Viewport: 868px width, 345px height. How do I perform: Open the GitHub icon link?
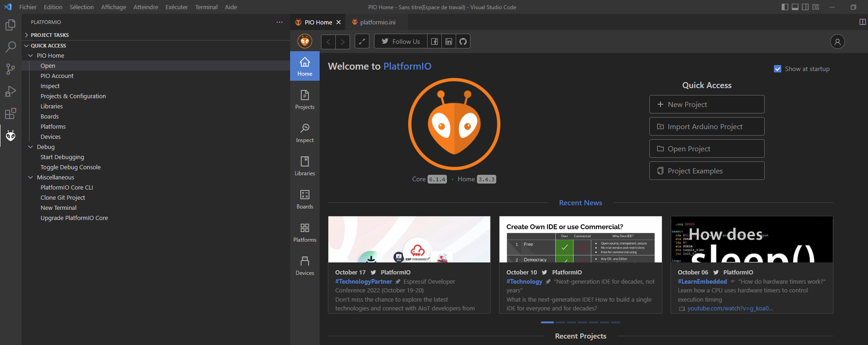click(x=463, y=42)
